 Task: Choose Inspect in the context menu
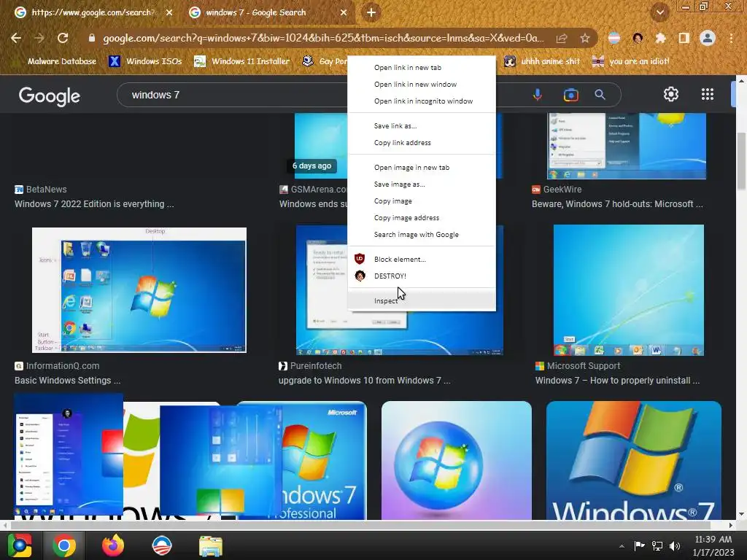(x=422, y=300)
